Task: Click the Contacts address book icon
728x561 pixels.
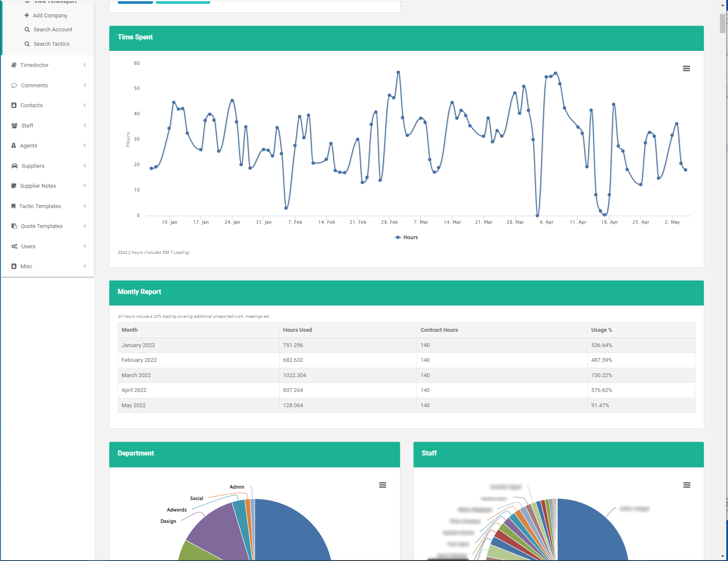Action: [14, 106]
